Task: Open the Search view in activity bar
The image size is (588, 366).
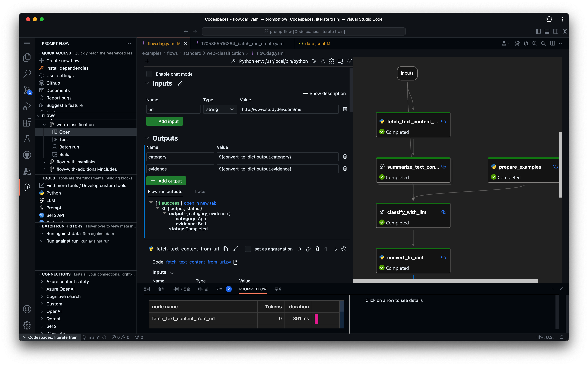Action: tap(27, 74)
